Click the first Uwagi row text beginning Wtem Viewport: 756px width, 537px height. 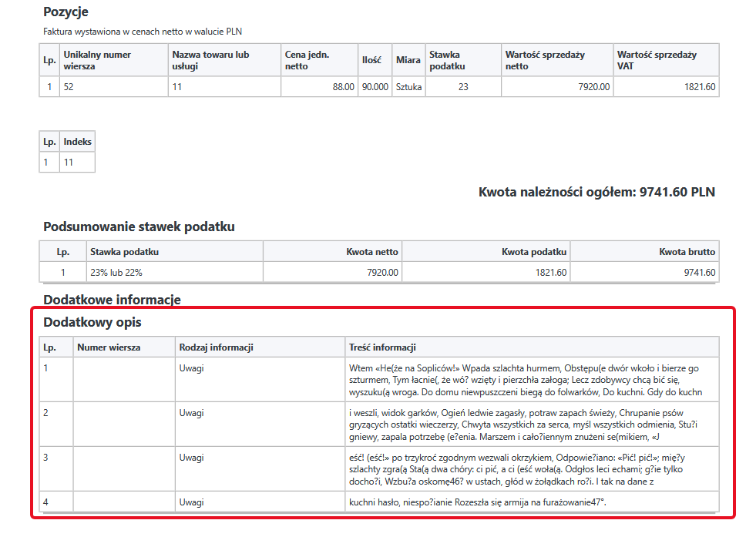pyautogui.click(x=526, y=380)
